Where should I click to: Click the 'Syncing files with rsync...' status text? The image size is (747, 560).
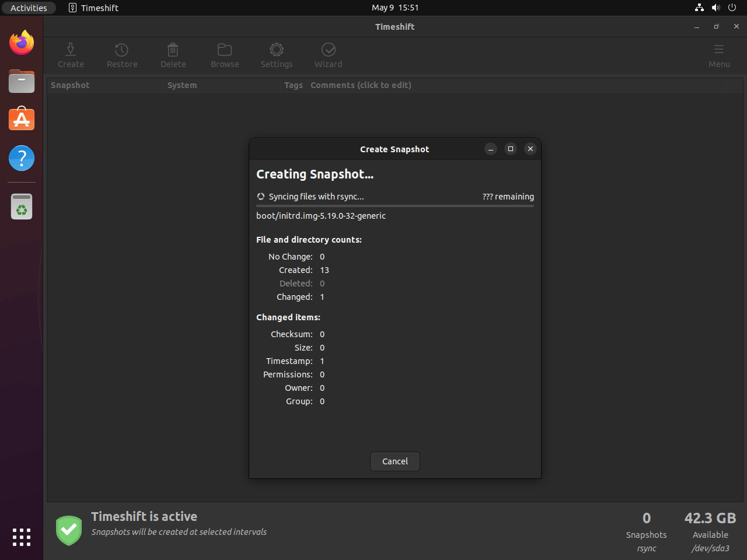[x=316, y=197]
